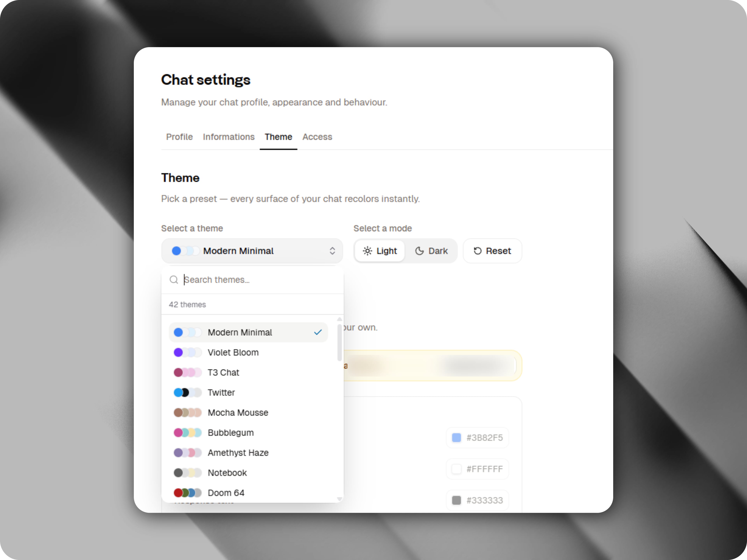
Task: Click the up-down chevron on theme selector
Action: 332,251
